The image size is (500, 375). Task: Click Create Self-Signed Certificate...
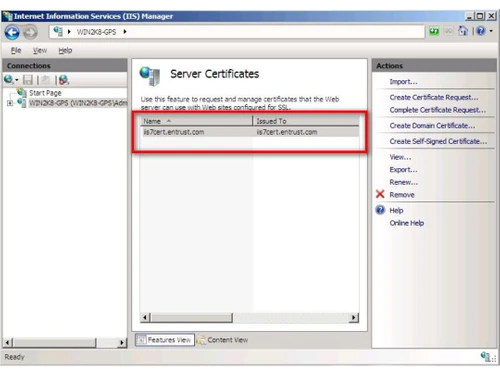tap(438, 141)
